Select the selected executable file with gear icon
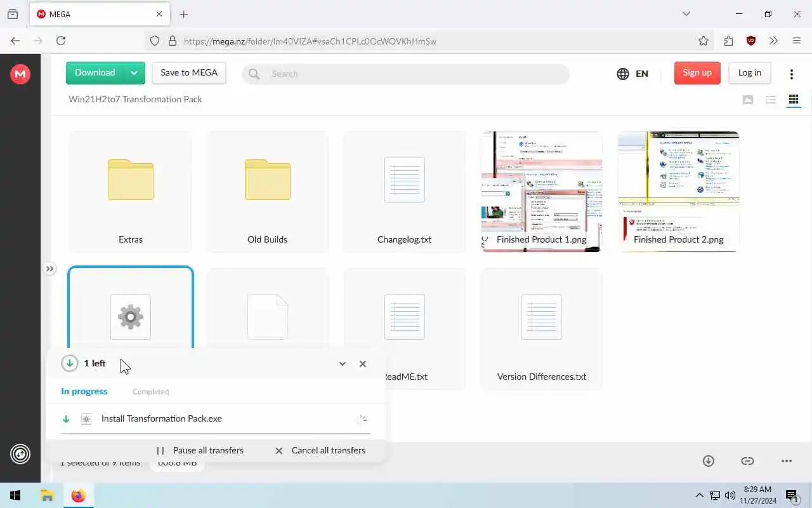The image size is (812, 508). click(131, 309)
